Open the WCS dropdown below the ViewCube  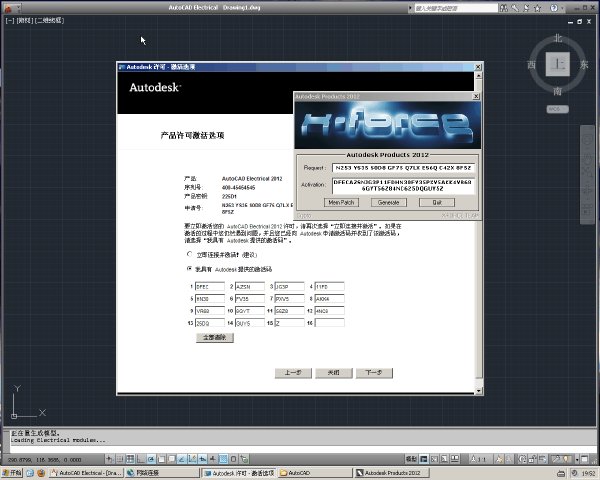557,109
